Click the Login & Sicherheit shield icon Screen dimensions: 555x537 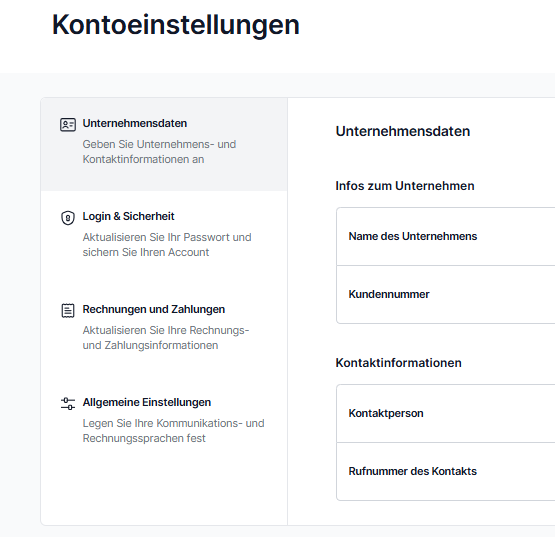point(68,218)
